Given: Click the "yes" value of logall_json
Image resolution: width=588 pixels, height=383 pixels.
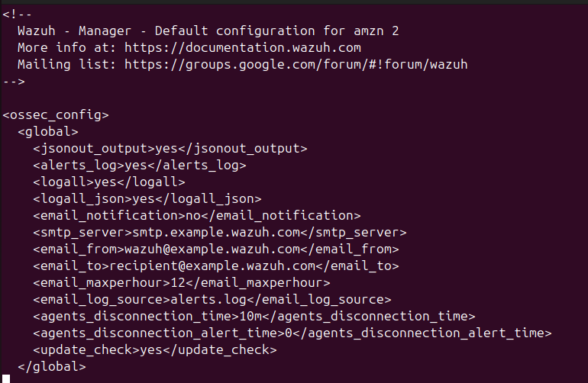Looking at the screenshot, I should (144, 198).
